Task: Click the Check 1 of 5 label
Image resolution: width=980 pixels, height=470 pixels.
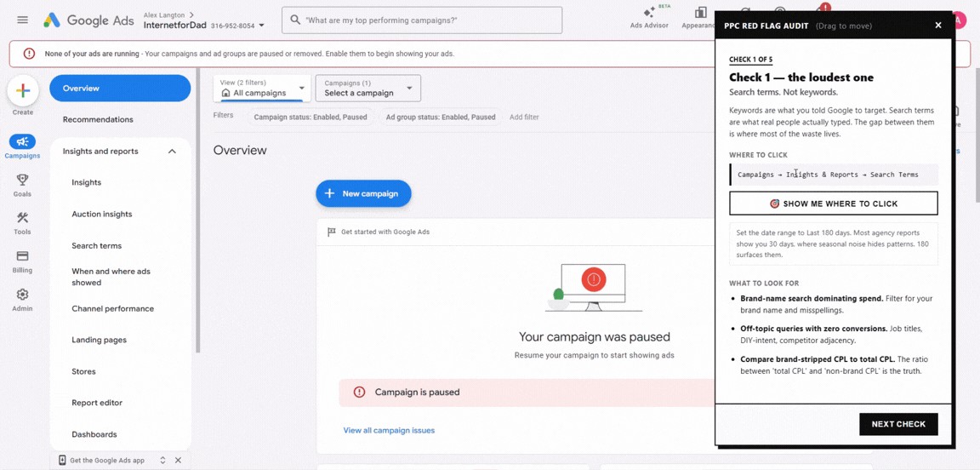Action: tap(750, 60)
